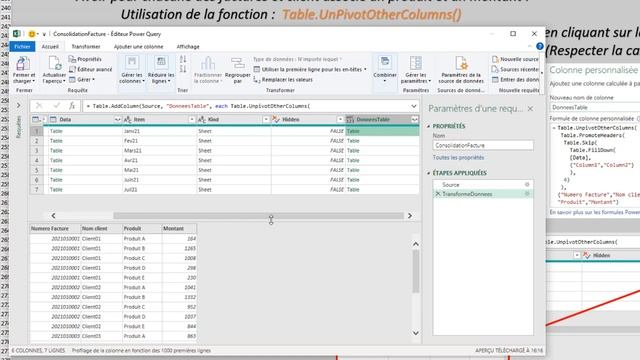Viewport: 640px width, 360px height.
Task: Open Data column filter dropdown
Action: coord(118,120)
